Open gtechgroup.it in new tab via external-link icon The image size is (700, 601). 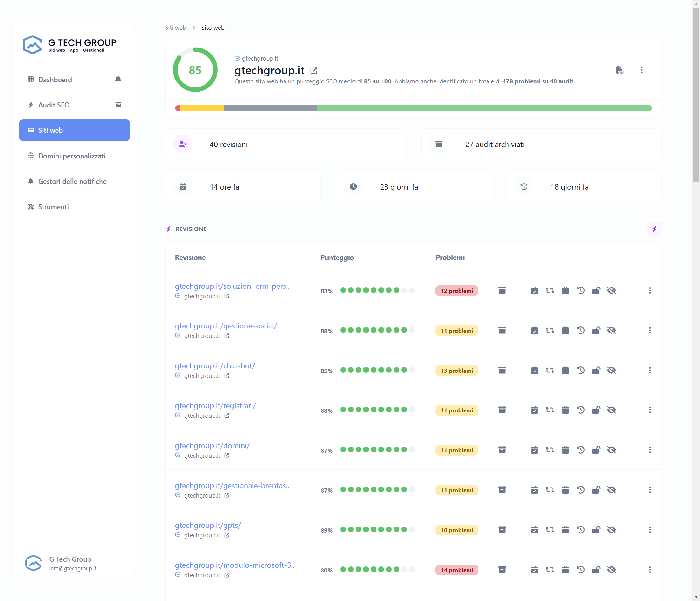click(314, 71)
